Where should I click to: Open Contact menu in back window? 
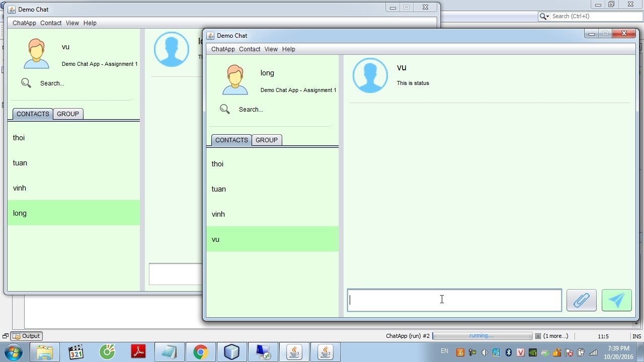[x=51, y=23]
